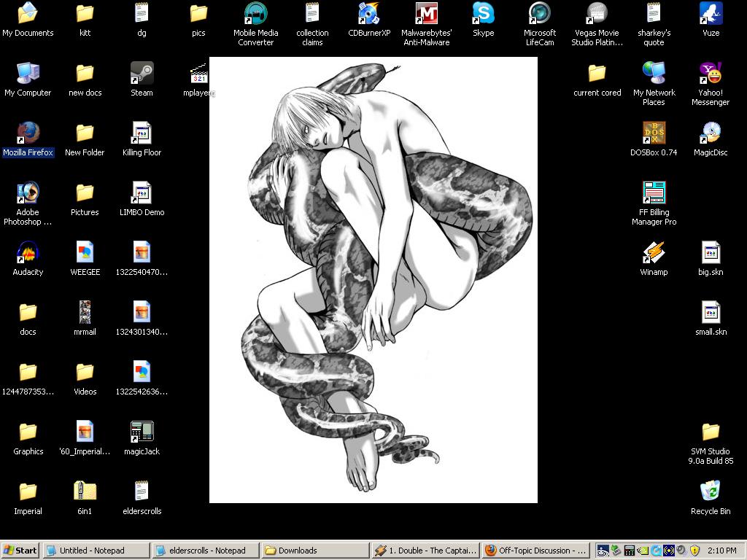The width and height of the screenshot is (747, 560).
Task: Open the Skype shortcut
Action: (483, 14)
